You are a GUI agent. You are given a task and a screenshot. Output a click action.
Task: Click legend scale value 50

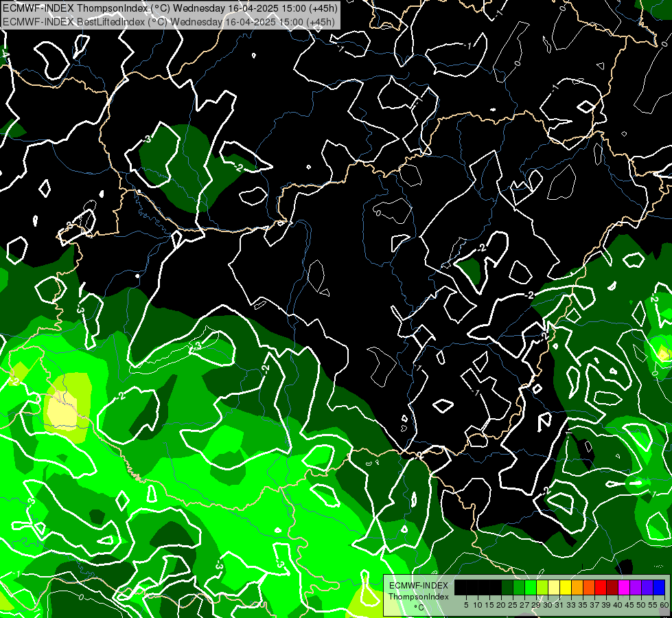[x=640, y=605]
